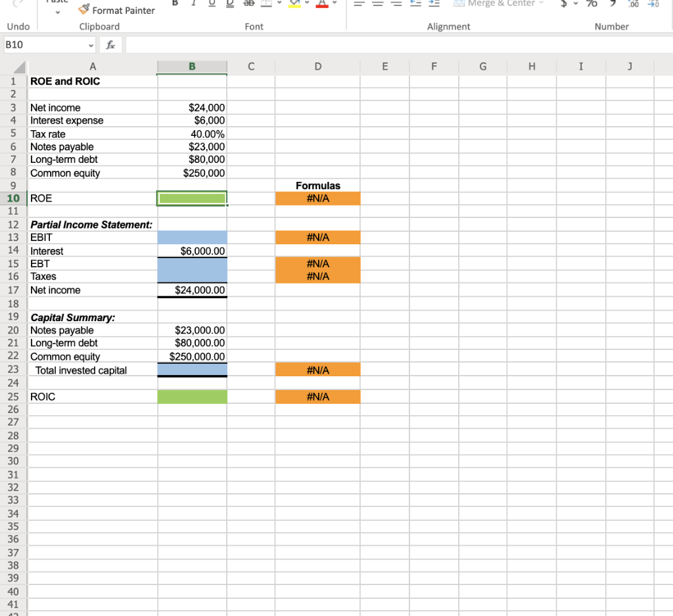Apply italic formatting to selected cell

pyautogui.click(x=194, y=4)
